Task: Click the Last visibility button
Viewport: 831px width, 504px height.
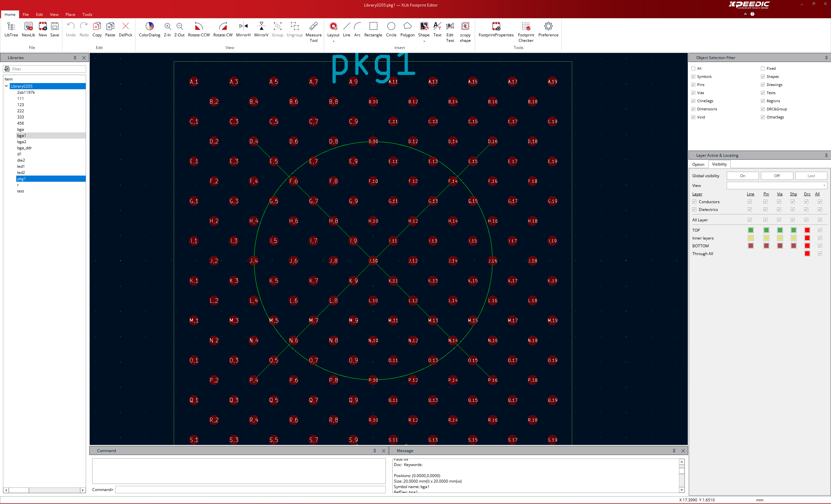Action: tap(811, 176)
